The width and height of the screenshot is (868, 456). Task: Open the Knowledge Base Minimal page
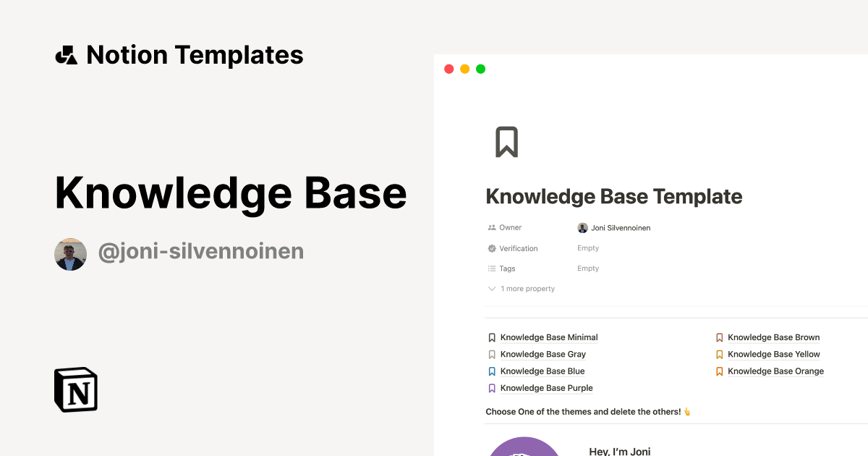pyautogui.click(x=548, y=337)
